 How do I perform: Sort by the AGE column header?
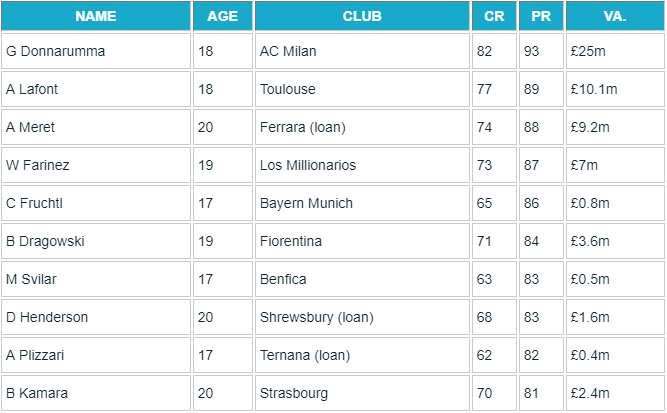pyautogui.click(x=223, y=16)
